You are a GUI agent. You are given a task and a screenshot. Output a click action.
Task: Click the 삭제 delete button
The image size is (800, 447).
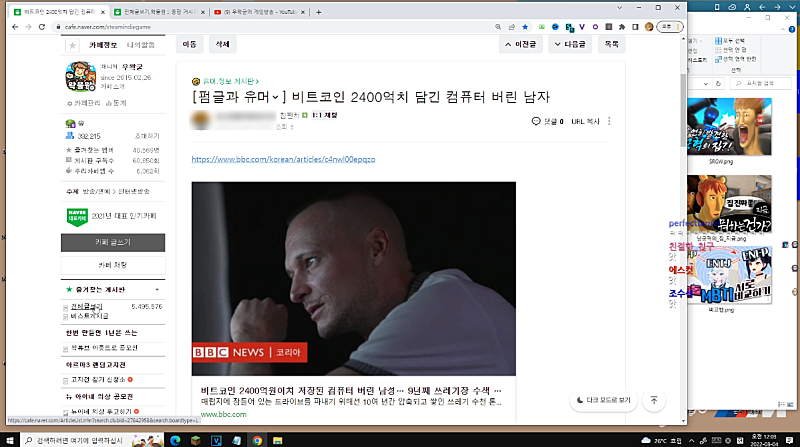(222, 44)
